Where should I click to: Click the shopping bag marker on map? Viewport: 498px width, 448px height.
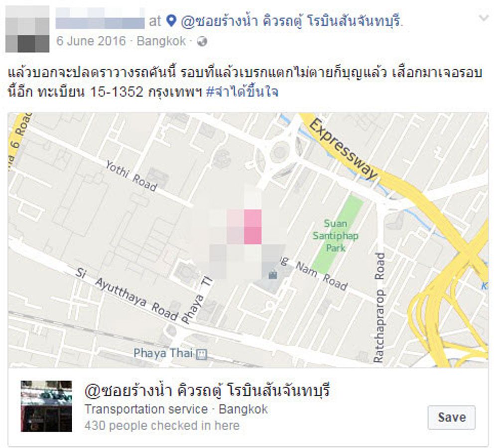tap(273, 275)
